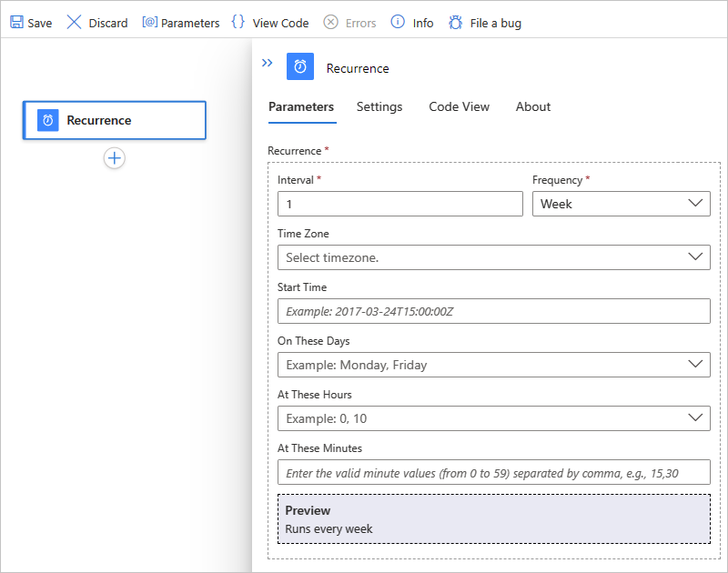Click the plus icon below Recurrence node
The width and height of the screenshot is (728, 573).
pos(115,158)
